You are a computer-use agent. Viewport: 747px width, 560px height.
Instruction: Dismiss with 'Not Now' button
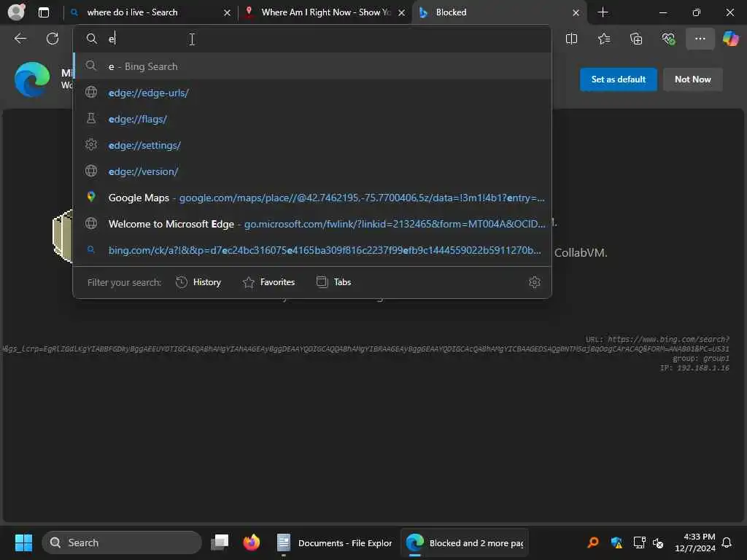pos(692,79)
